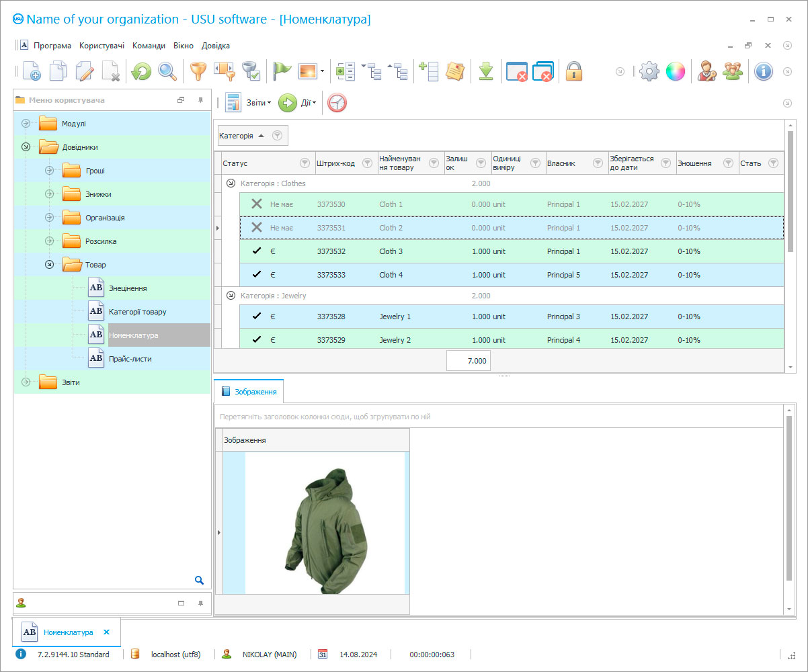Screen dimensions: 808x672
Task: Open search with the magnifier toolbar icon
Action: (167, 71)
